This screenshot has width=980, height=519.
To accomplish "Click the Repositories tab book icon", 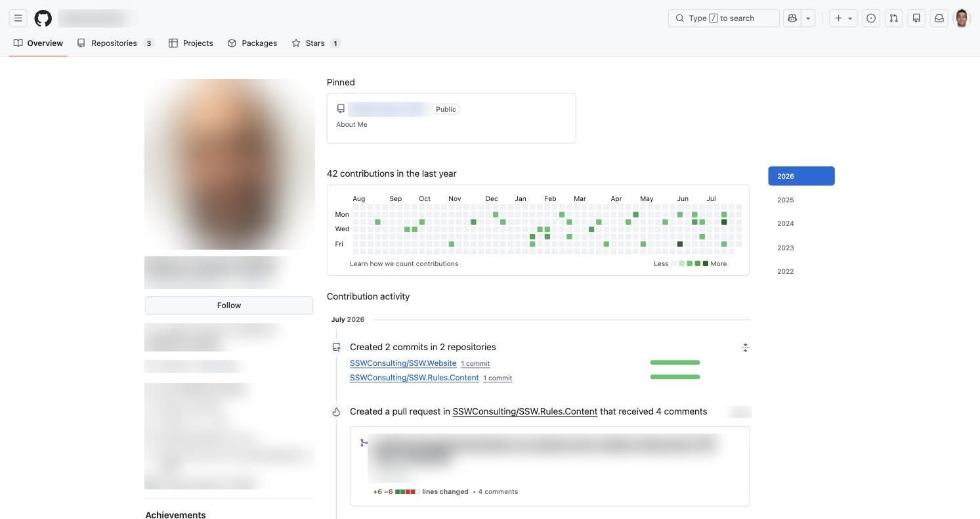I will [x=81, y=43].
